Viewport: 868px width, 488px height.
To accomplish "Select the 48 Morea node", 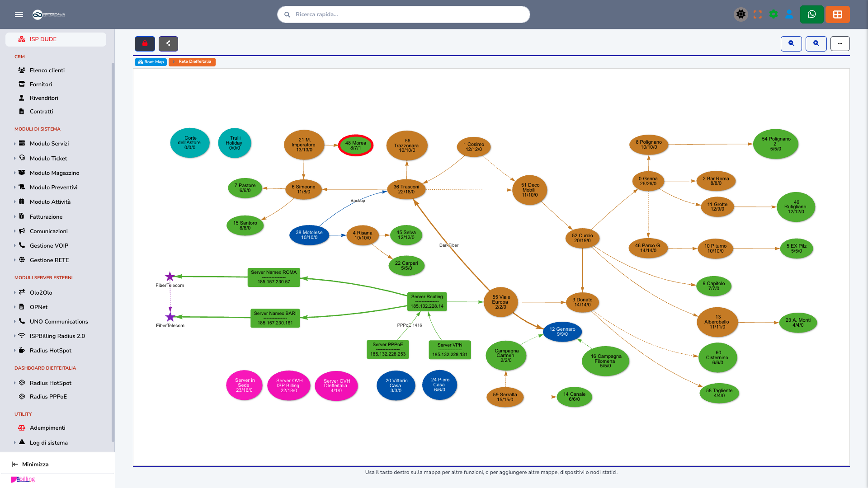I will point(356,145).
